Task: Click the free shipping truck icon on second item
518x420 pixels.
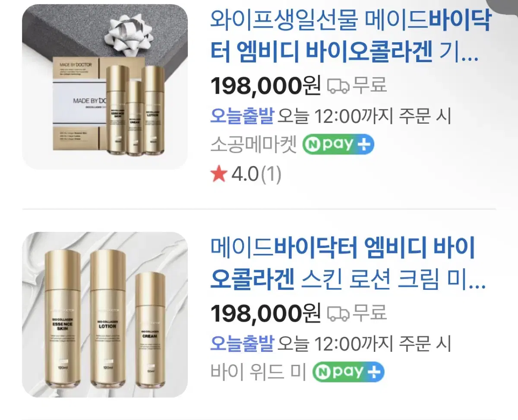Action: coord(338,313)
